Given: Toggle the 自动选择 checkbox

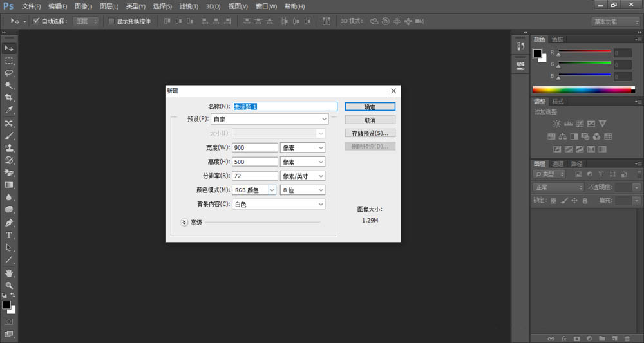Looking at the screenshot, I should tap(36, 21).
